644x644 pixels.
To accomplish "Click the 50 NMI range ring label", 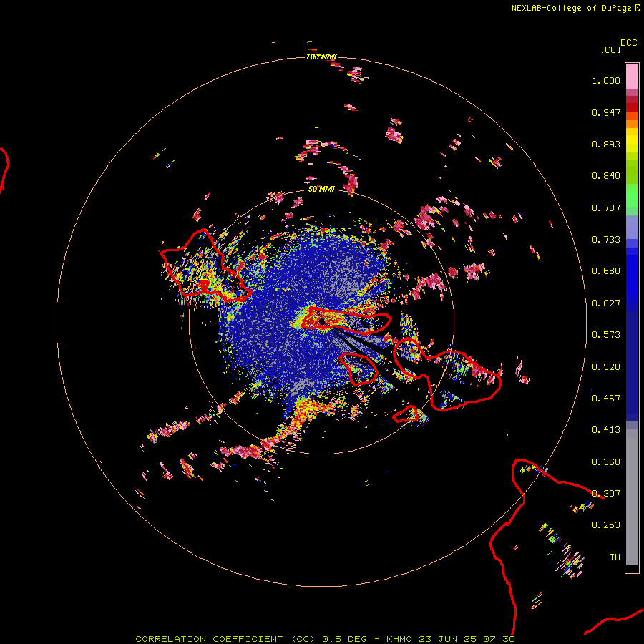I will (x=321, y=189).
